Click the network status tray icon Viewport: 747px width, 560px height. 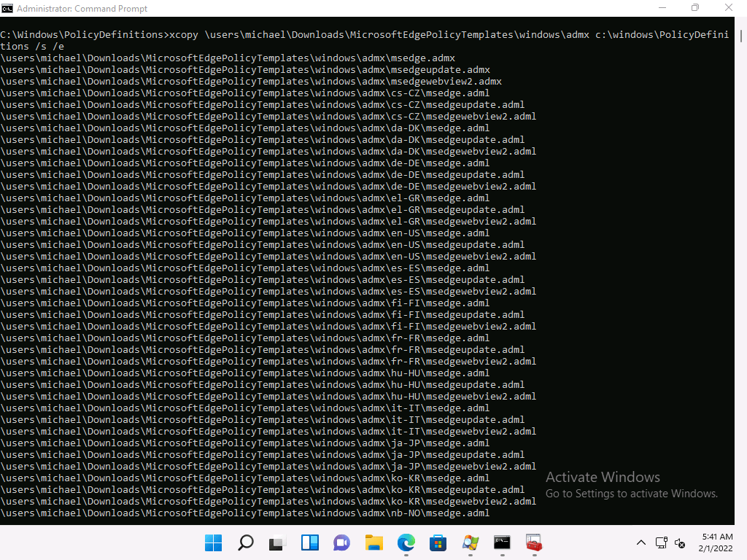point(661,542)
